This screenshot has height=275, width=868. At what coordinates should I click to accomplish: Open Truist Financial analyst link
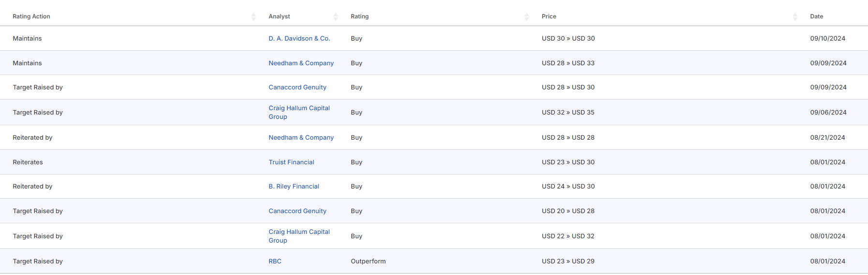[x=291, y=162]
